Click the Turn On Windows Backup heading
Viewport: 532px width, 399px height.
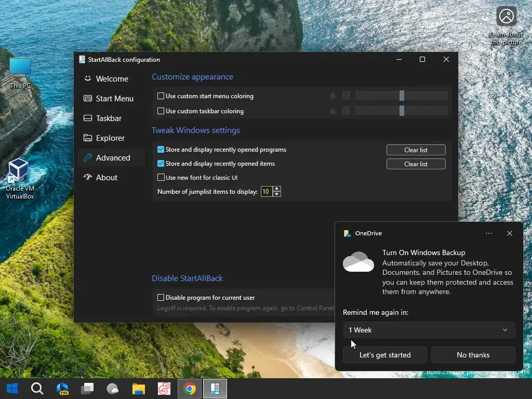point(423,252)
